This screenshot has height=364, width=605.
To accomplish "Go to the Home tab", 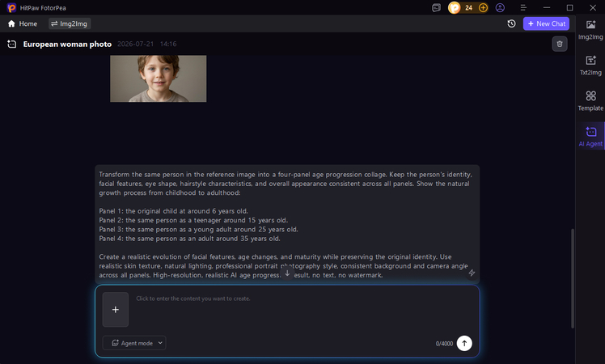I will coord(23,23).
